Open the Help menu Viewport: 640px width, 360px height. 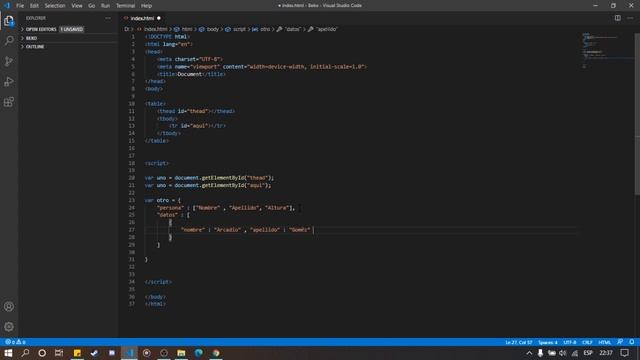tap(146, 6)
